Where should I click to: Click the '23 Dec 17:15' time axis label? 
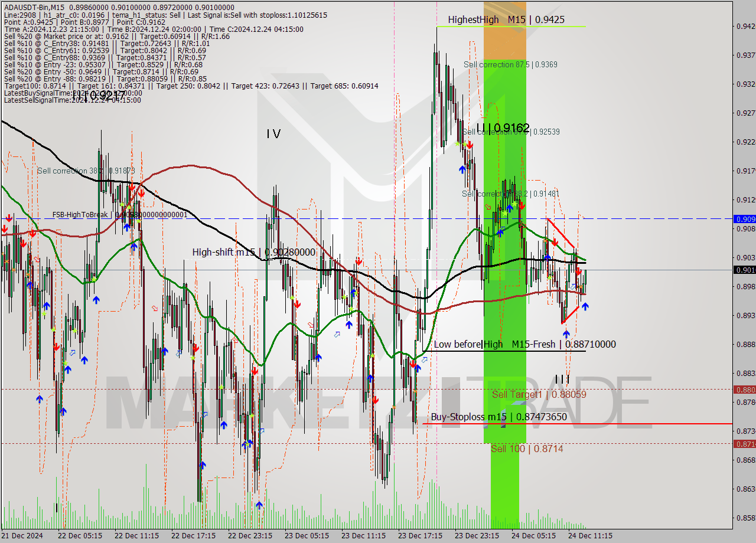click(x=420, y=536)
